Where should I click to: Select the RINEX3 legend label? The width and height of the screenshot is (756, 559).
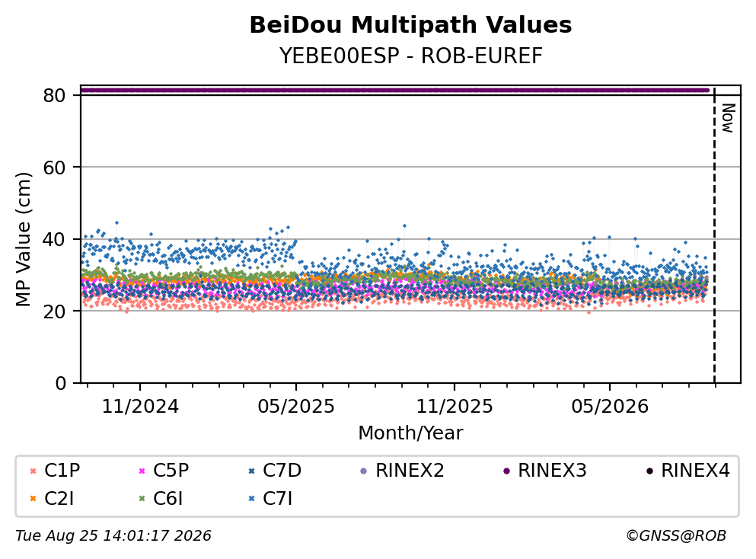tap(552, 470)
